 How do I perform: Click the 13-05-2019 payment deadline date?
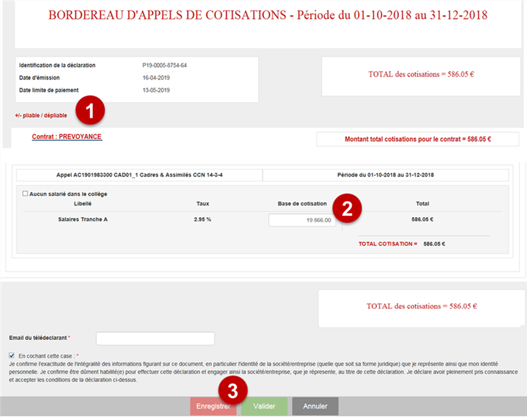[156, 90]
